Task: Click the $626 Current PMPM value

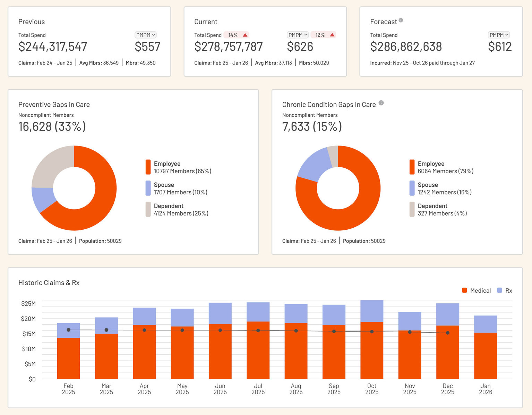Action: coord(300,46)
